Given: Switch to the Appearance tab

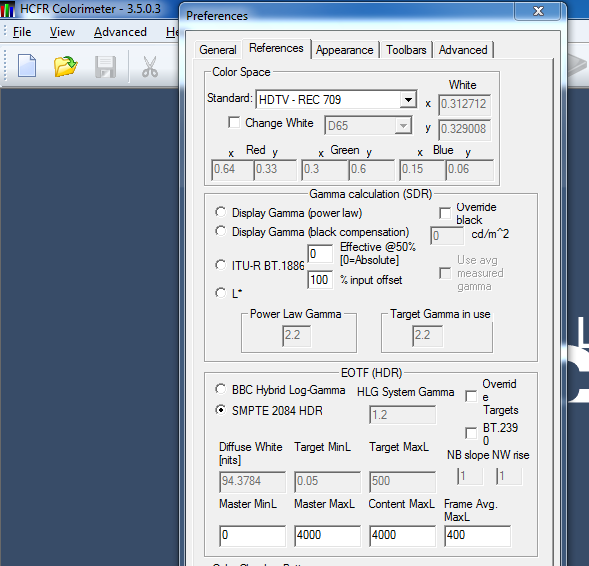Looking at the screenshot, I should point(344,50).
